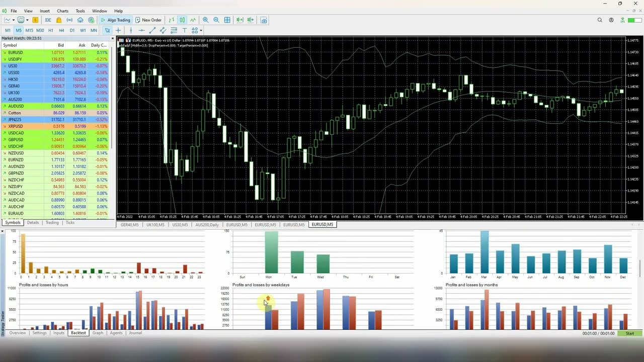Open the new chart icon
644x362 pixels.
[x=7, y=20]
